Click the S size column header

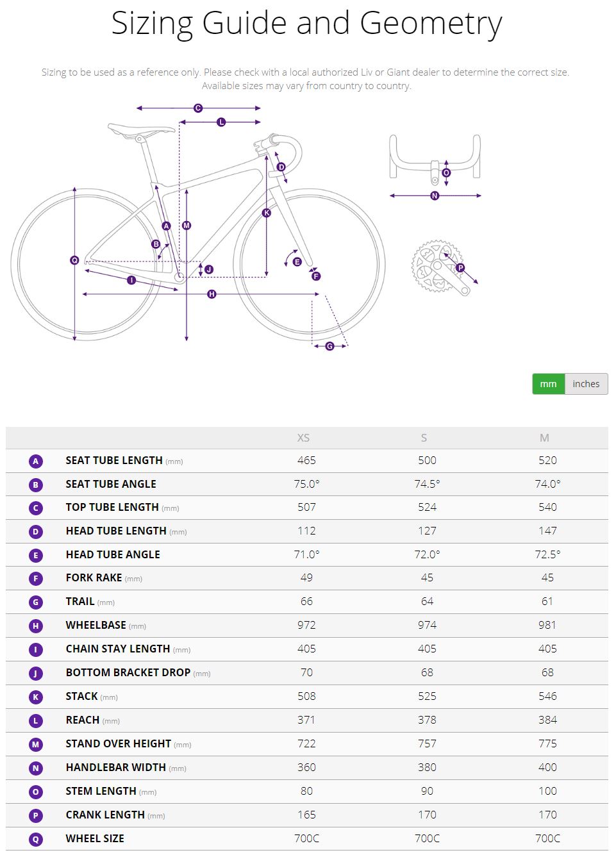point(424,438)
